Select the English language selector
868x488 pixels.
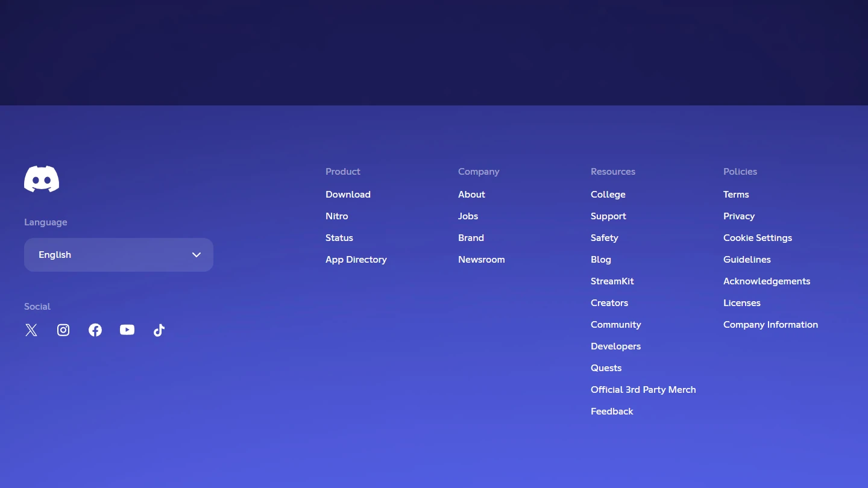click(x=108, y=255)
